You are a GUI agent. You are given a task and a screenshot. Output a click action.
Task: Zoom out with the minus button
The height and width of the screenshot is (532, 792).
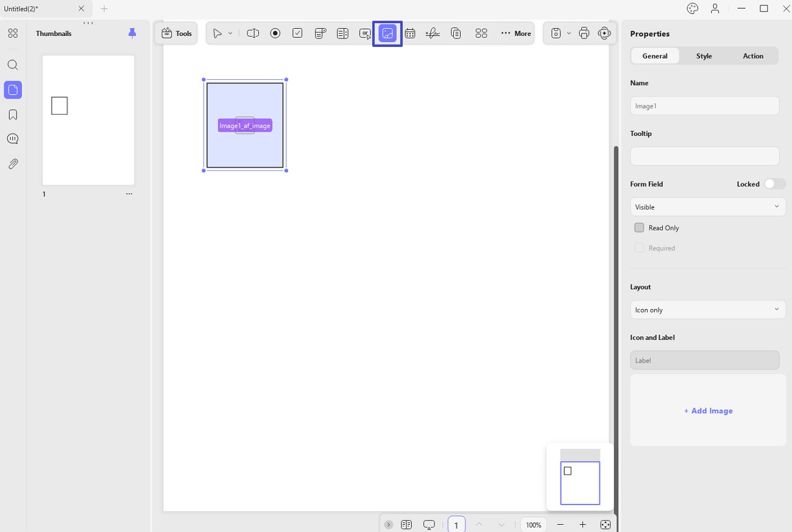tap(560, 525)
